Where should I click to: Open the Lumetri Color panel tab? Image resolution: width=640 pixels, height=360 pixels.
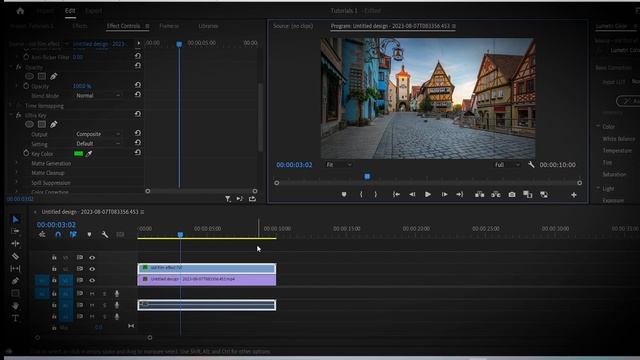(611, 26)
